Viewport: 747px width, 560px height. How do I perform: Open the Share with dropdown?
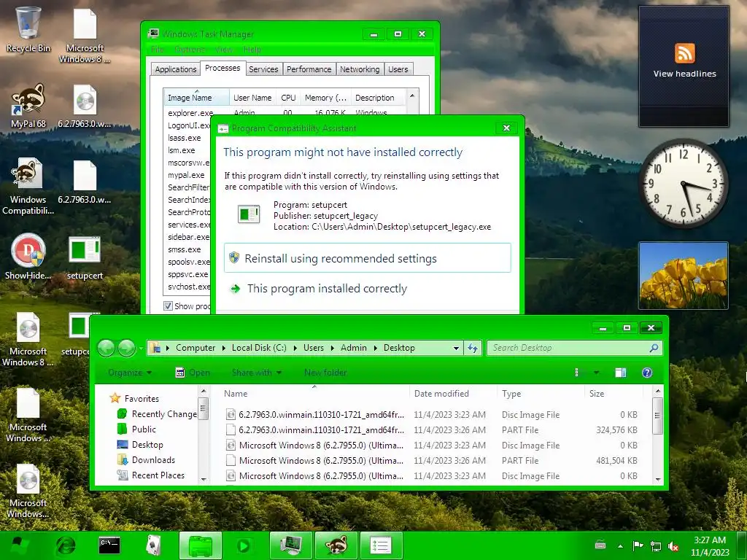(x=256, y=373)
